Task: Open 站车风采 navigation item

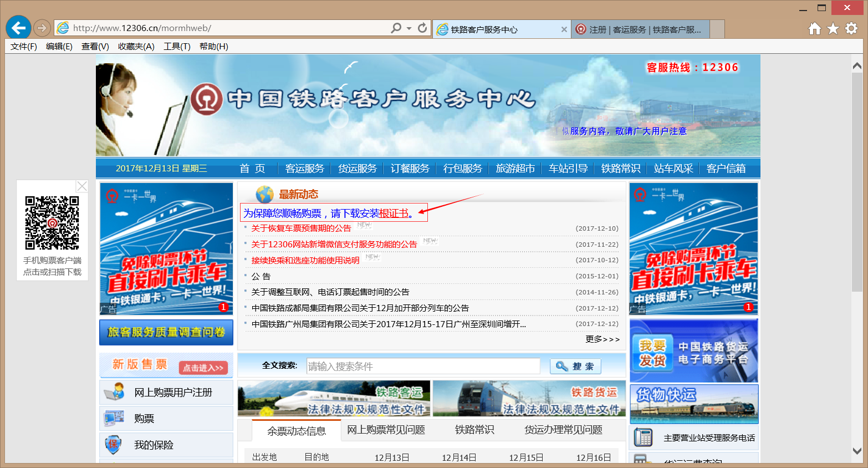Action: (673, 169)
